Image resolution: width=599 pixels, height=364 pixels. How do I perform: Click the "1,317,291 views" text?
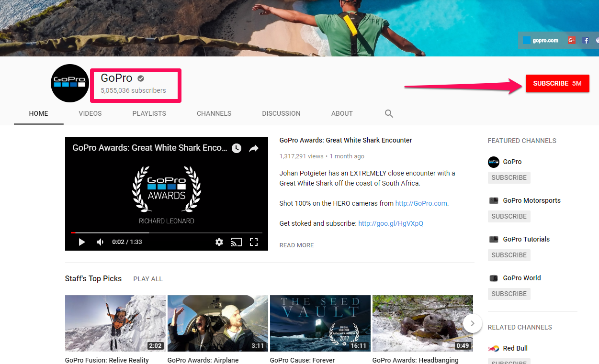(x=302, y=156)
